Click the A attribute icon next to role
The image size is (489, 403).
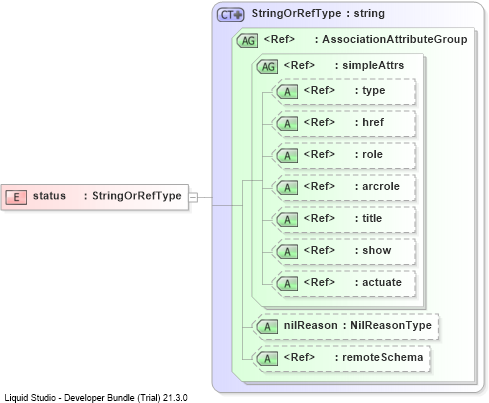click(x=287, y=156)
